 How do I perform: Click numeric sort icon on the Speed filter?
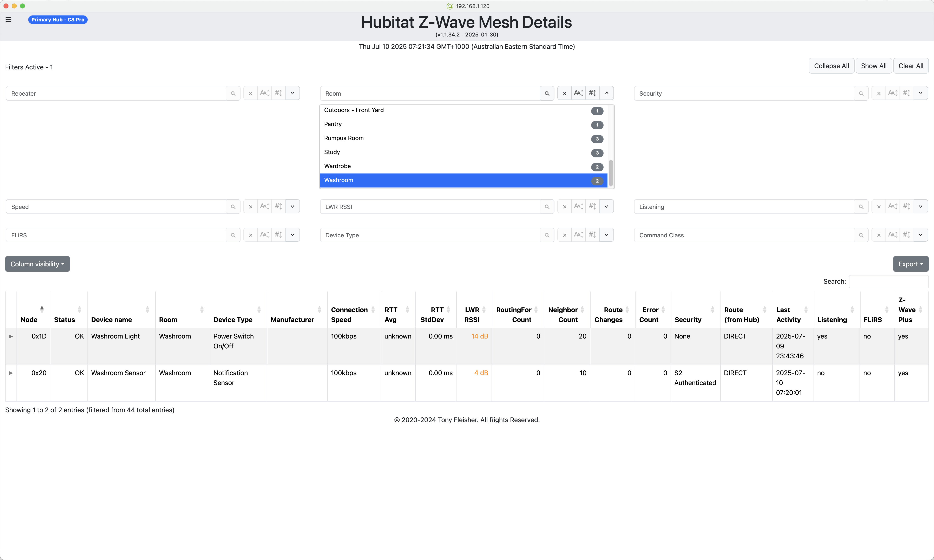click(x=279, y=206)
